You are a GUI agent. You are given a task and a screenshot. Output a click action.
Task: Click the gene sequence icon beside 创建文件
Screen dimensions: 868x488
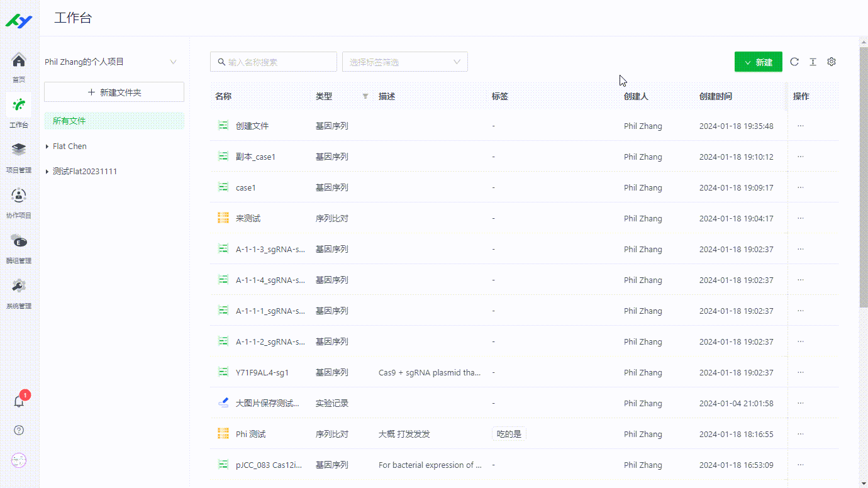click(223, 125)
